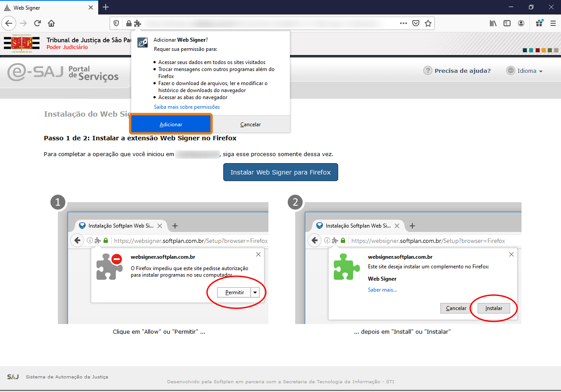Reload the current page
Image resolution: width=561 pixels, height=392 pixels.
[37, 23]
